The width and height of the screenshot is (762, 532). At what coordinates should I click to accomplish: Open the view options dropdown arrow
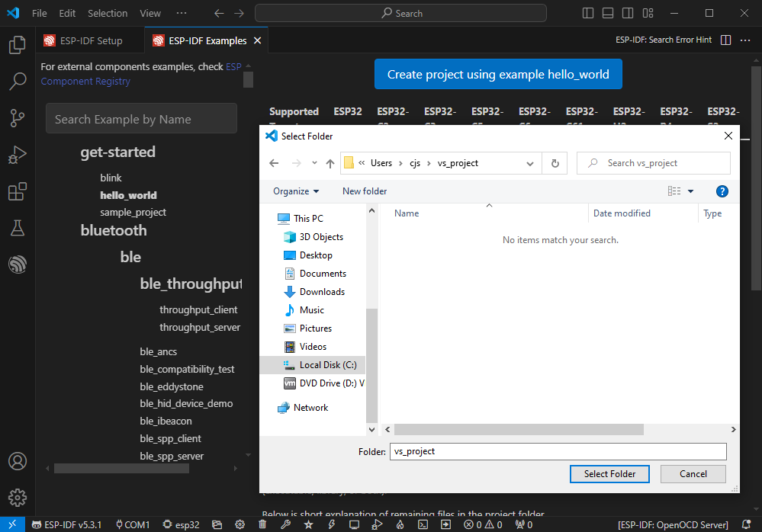(691, 191)
